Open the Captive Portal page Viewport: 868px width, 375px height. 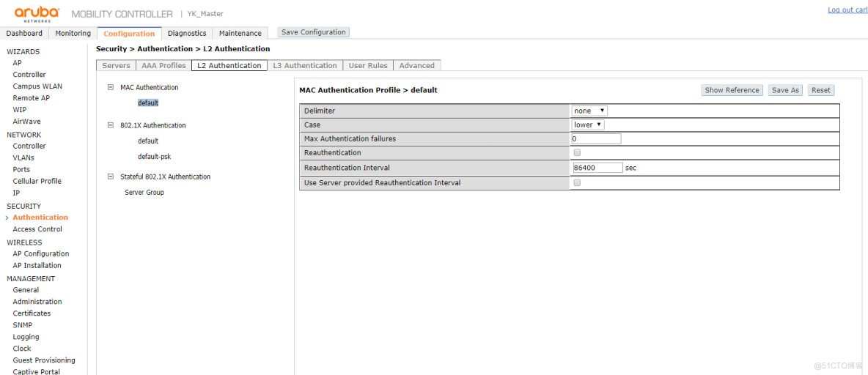click(x=37, y=371)
